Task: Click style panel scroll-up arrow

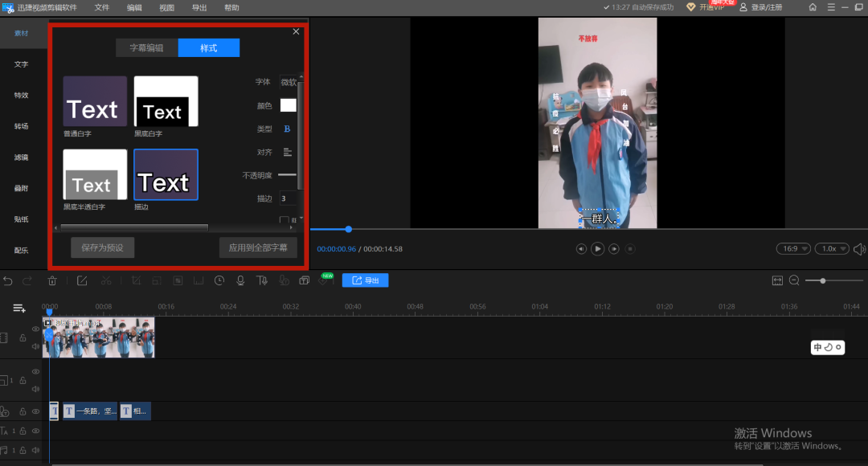Action: point(301,76)
